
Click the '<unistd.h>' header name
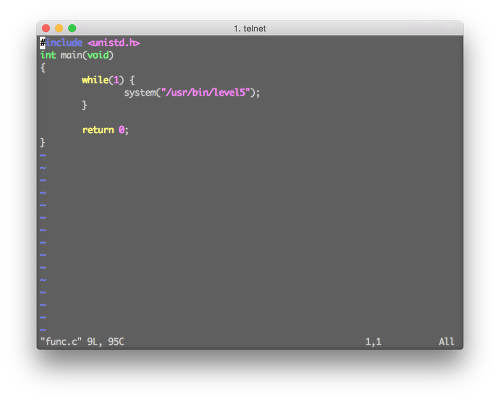[x=114, y=43]
